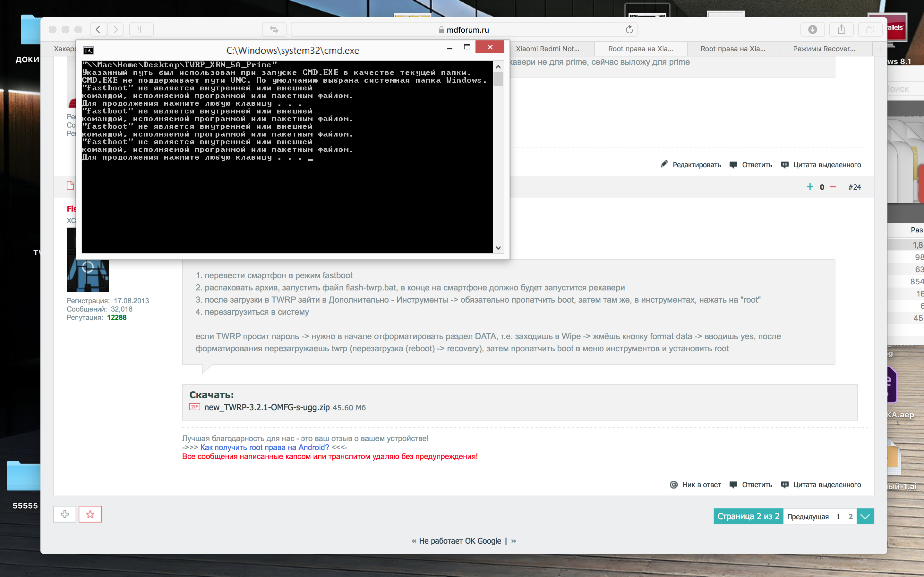Reload the mdforum.ru page
Image resolution: width=924 pixels, height=577 pixels.
629,29
